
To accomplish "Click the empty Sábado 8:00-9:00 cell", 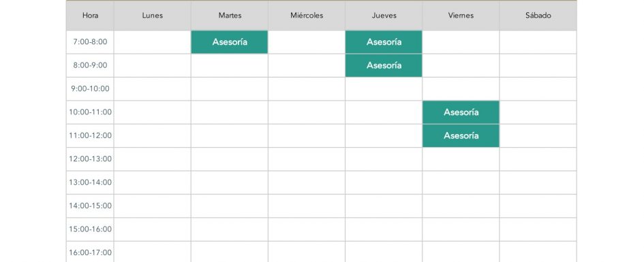I will 538,65.
